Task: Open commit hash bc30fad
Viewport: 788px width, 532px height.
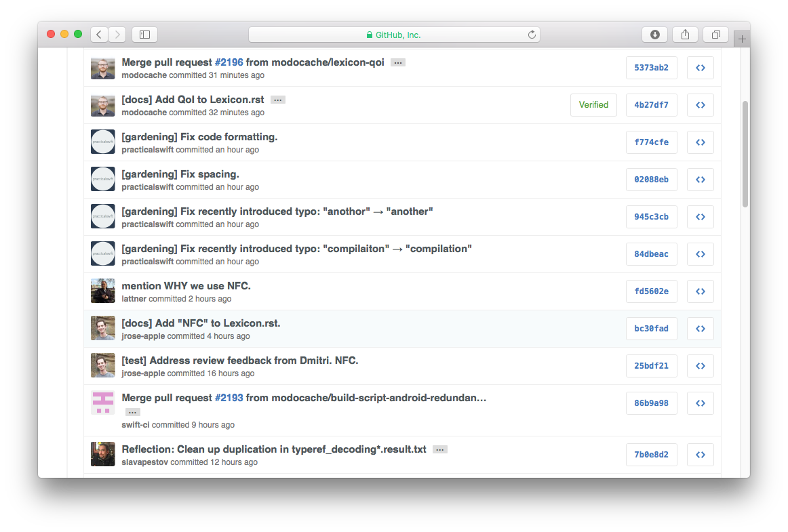Action: click(651, 329)
